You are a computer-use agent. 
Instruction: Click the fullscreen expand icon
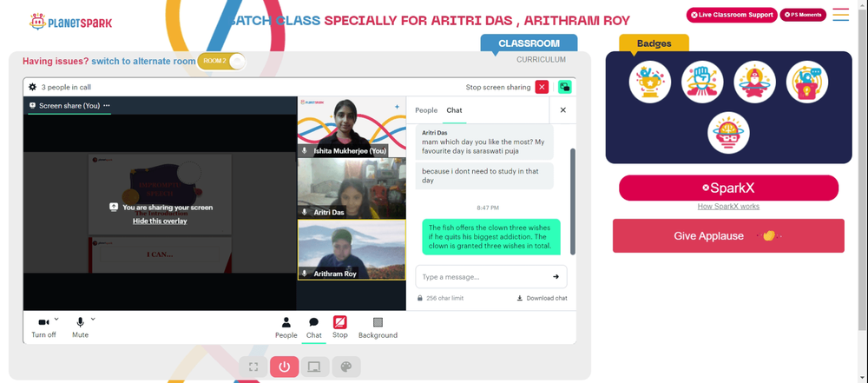[253, 366]
